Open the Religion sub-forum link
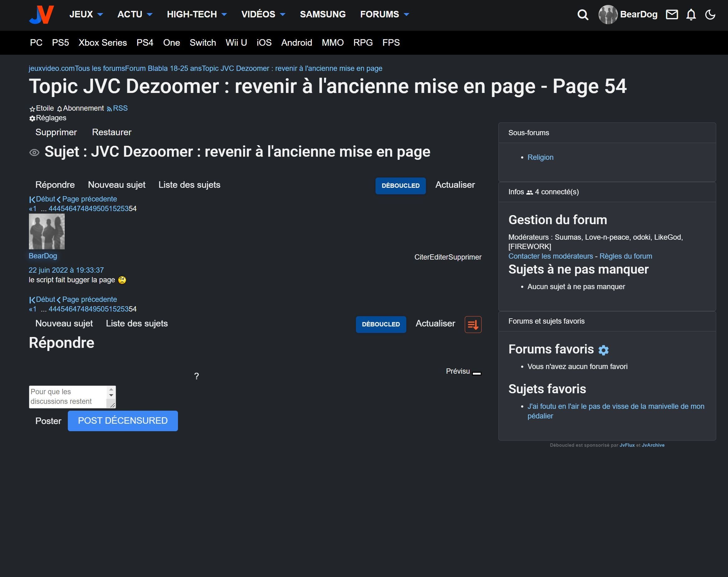The height and width of the screenshot is (577, 728). (540, 157)
